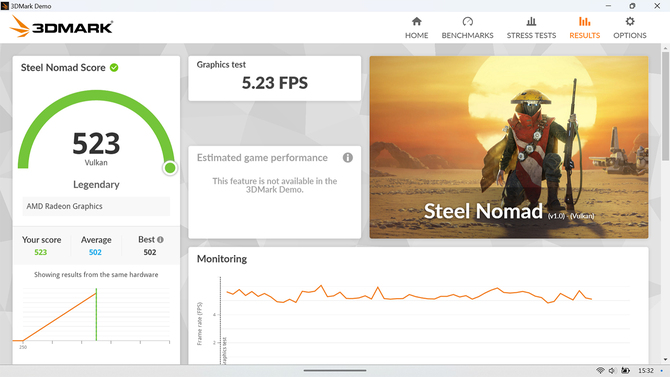Click the average score value 502
The image size is (670, 377).
tap(95, 252)
